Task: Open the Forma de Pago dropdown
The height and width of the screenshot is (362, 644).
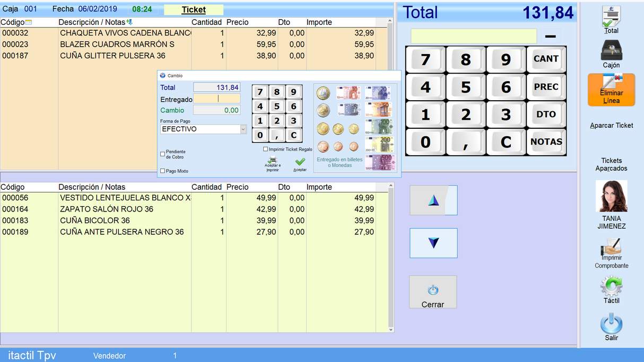Action: coord(243,129)
